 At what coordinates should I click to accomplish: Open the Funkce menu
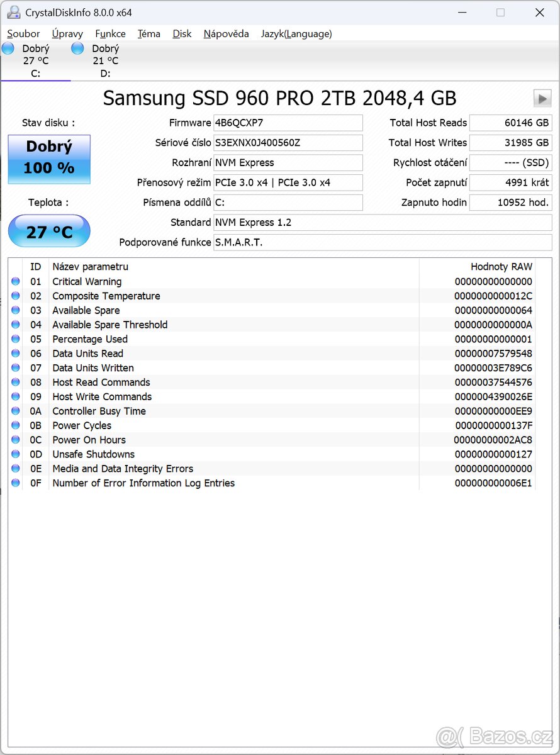[x=110, y=34]
